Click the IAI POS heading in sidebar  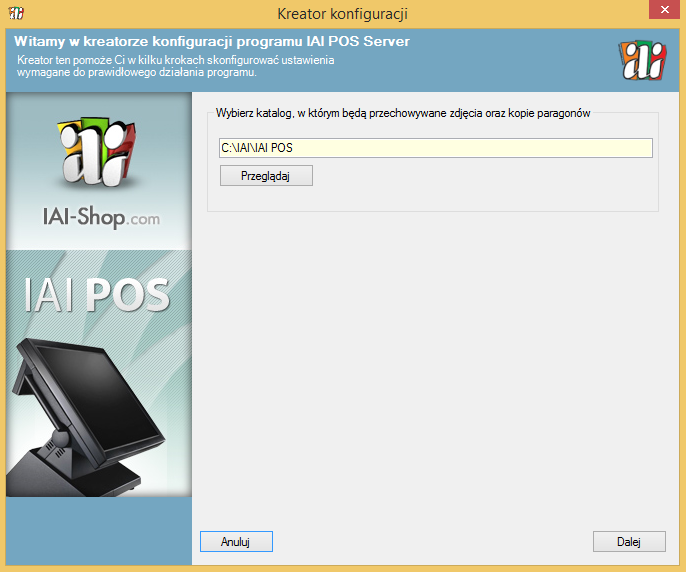97,294
